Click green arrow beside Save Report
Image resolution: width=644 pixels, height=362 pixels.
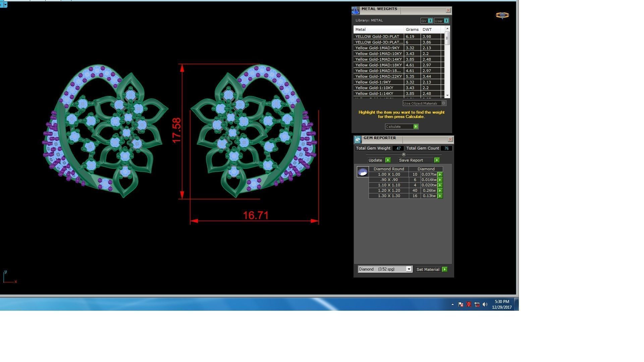437,160
